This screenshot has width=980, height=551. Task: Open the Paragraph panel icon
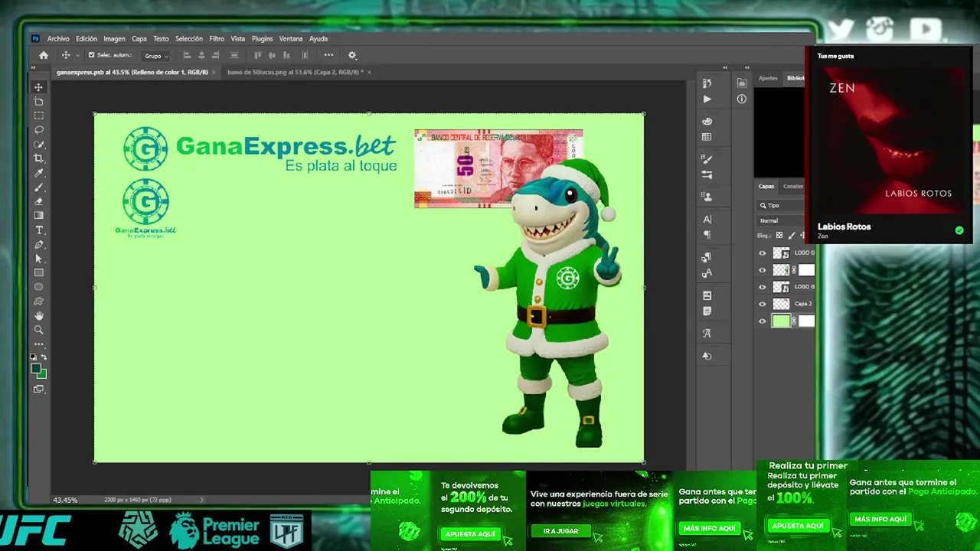707,235
